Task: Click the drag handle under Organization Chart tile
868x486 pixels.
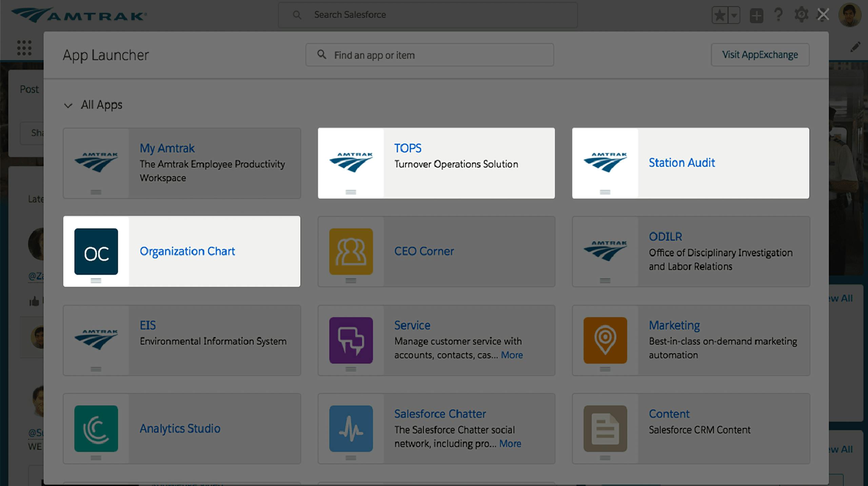Action: point(96,280)
